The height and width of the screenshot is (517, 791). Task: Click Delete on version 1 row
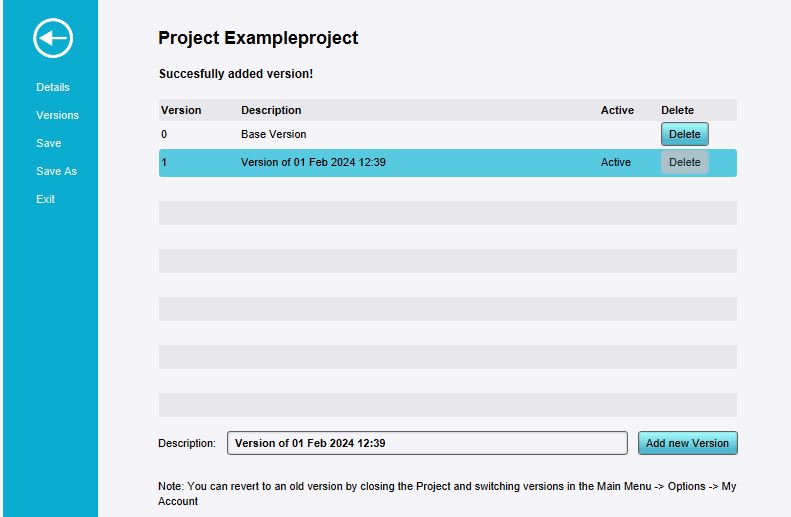(684, 162)
